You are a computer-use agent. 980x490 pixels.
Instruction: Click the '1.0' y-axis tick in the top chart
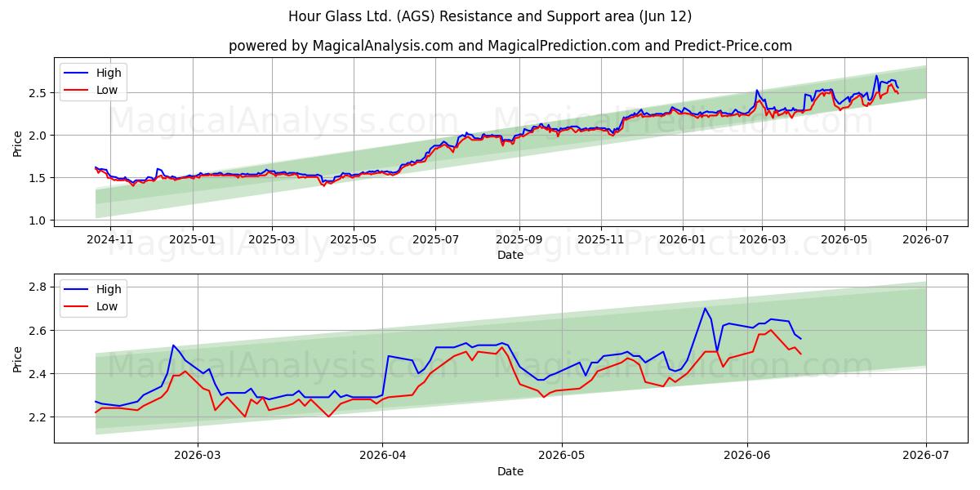pos(39,220)
